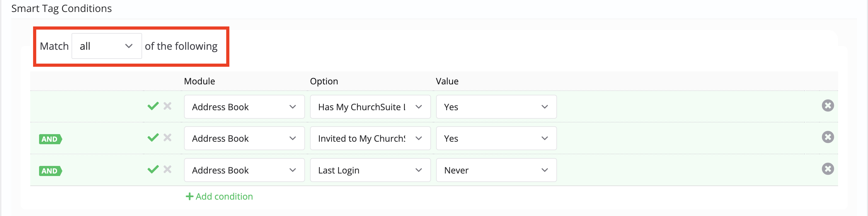Remove the Has My ChurchSuite condition row
The height and width of the screenshot is (216, 868).
tap(827, 106)
